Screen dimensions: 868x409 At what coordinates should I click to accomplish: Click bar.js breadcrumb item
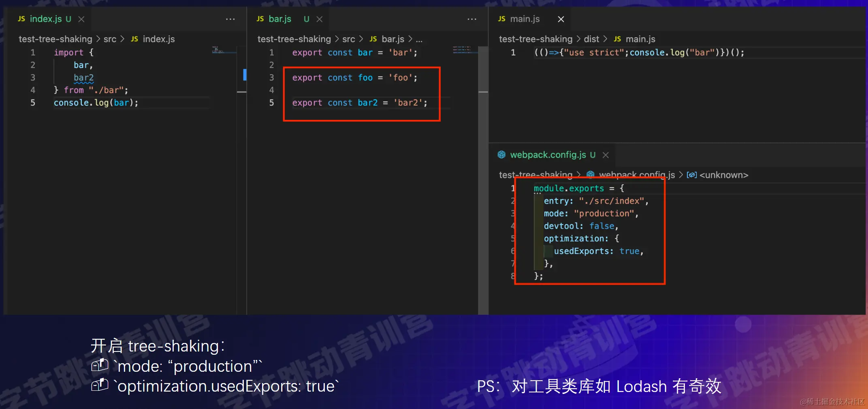click(x=393, y=39)
